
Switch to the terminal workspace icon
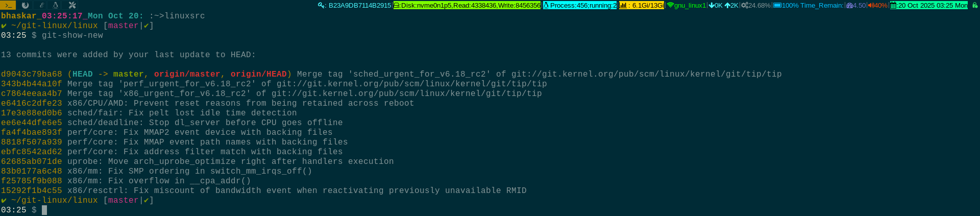click(x=8, y=5)
